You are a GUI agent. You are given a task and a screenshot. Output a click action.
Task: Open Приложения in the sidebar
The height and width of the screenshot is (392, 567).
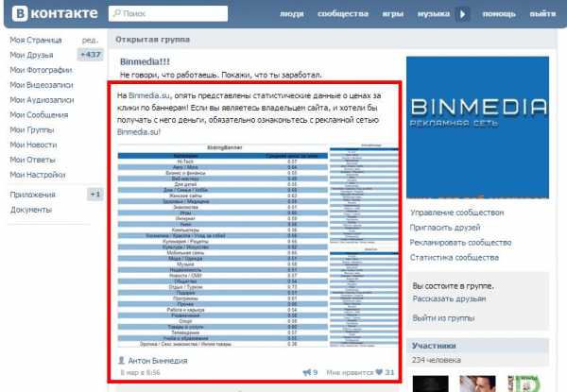(32, 195)
